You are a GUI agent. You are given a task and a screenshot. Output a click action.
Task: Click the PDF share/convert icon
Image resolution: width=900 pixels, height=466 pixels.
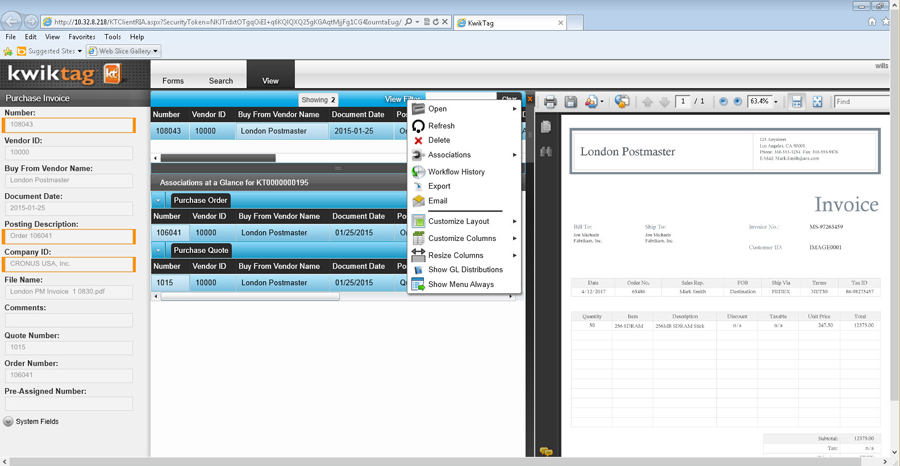(591, 102)
